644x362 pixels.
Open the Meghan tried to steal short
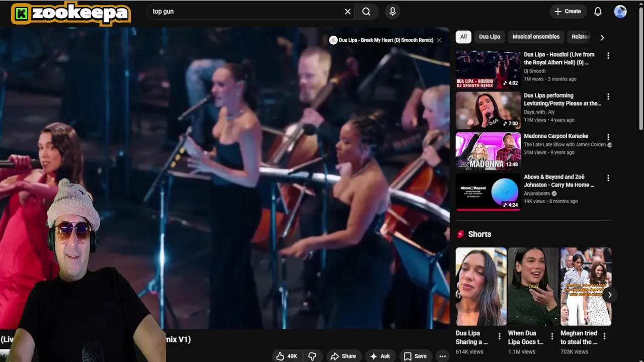(x=586, y=287)
